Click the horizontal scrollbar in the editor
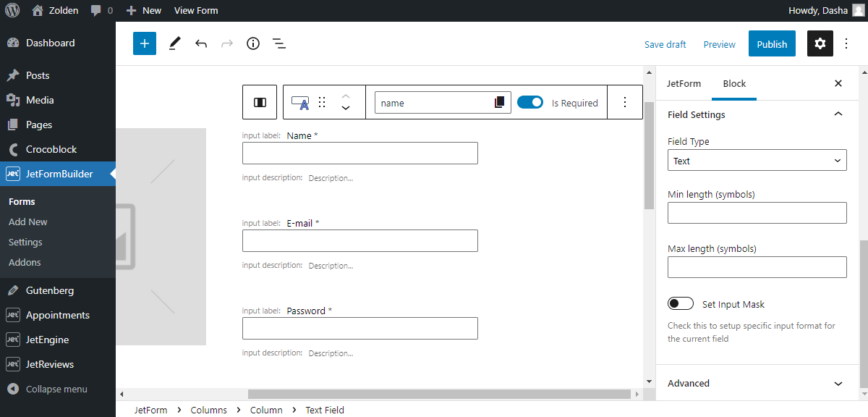 (439, 395)
